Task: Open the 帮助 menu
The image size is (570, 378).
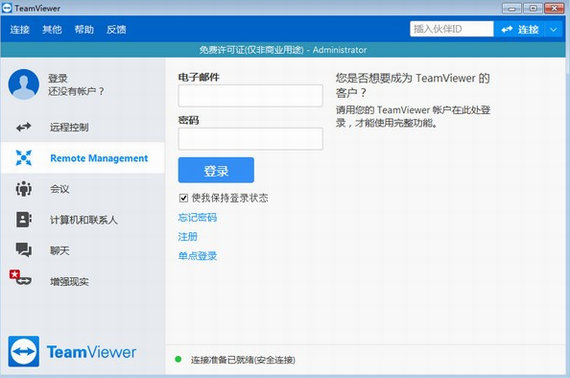Action: [84, 29]
